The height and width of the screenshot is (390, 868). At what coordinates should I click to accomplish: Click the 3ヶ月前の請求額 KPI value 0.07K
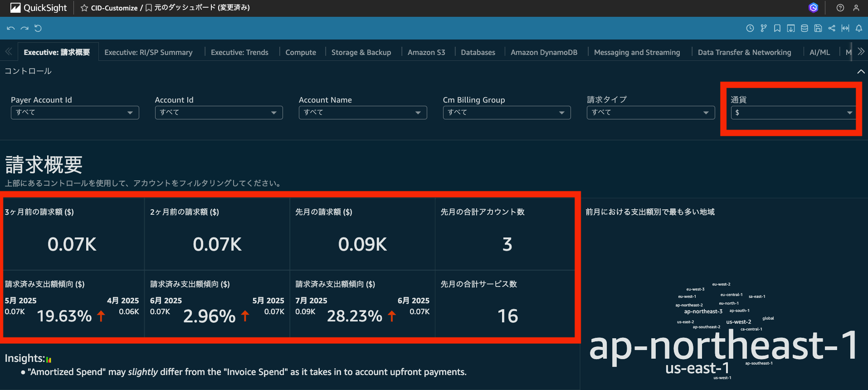click(72, 244)
